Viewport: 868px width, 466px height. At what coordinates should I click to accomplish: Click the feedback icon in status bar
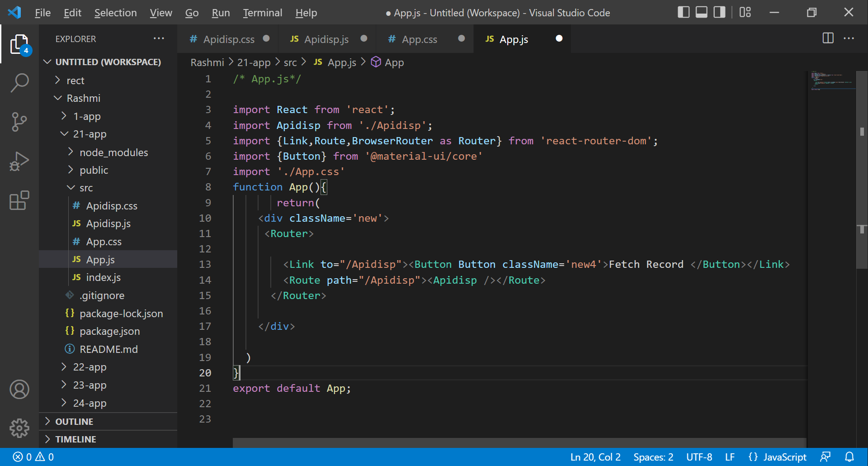[825, 457]
